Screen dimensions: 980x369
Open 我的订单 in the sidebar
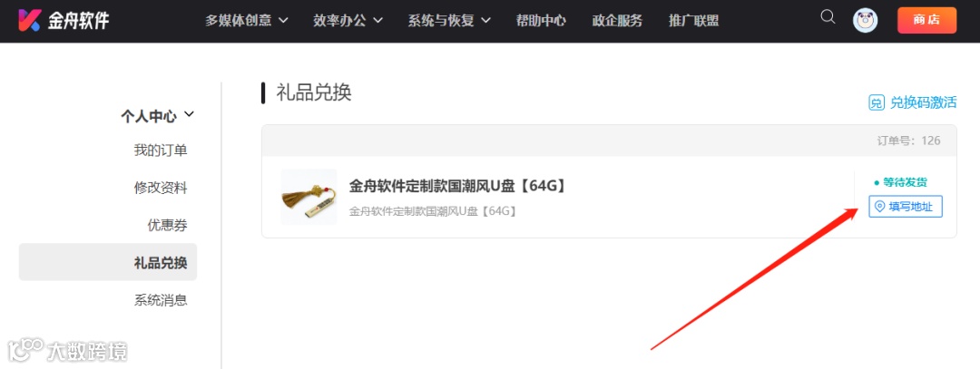161,151
